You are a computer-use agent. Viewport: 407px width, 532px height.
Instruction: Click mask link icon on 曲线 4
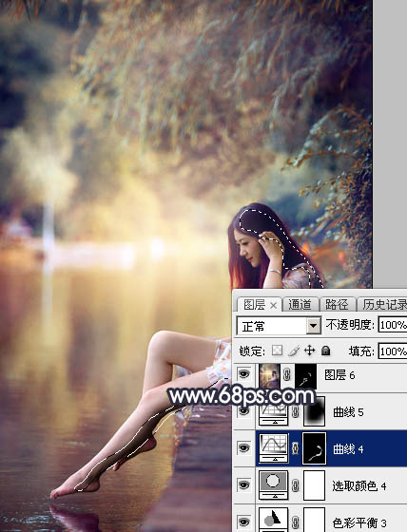tap(295, 448)
